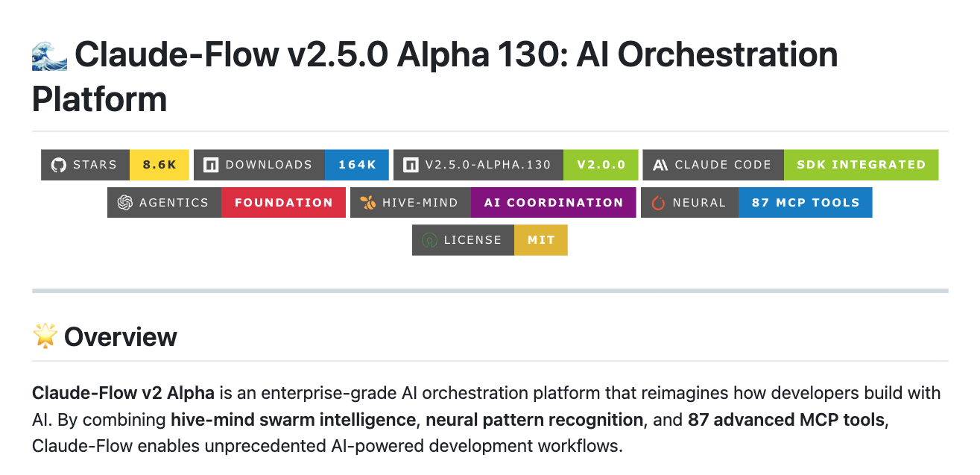Viewport: 980px width, 475px height.
Task: Open the 8.6K stars badge
Action: pyautogui.click(x=159, y=165)
